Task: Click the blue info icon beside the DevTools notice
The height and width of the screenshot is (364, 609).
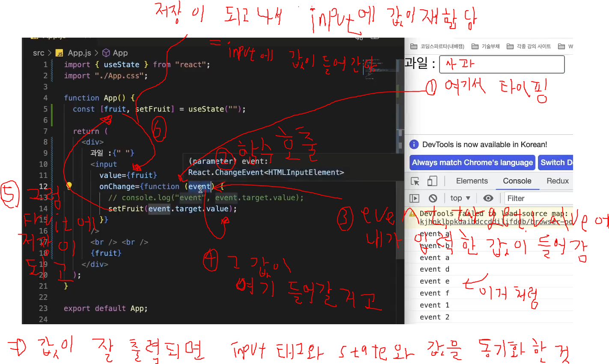Action: [x=414, y=145]
